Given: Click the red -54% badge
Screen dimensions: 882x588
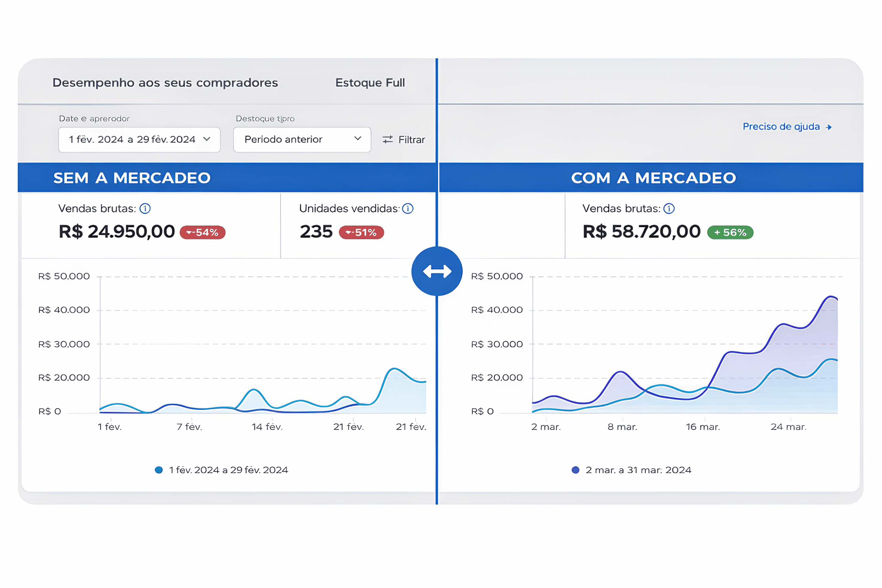Looking at the screenshot, I should pyautogui.click(x=203, y=233).
